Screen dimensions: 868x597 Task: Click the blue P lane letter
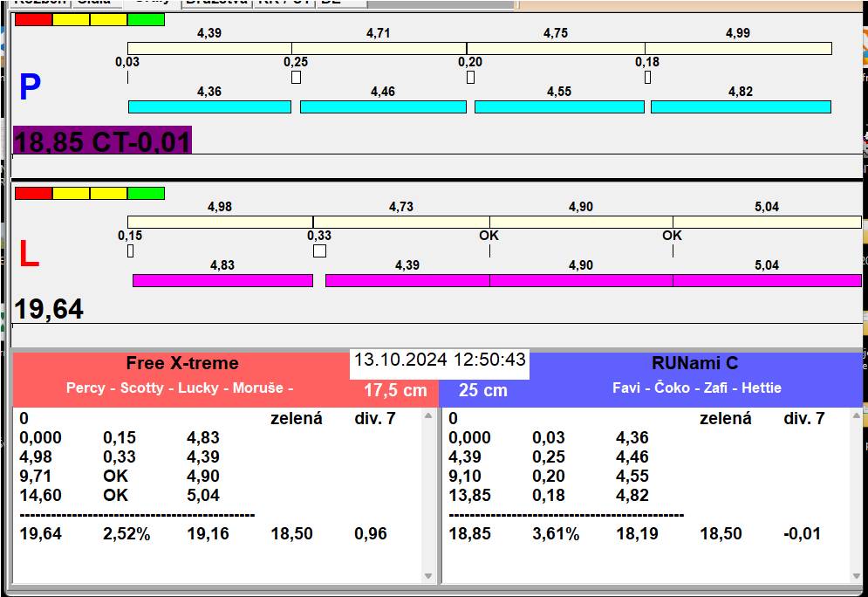tap(30, 88)
